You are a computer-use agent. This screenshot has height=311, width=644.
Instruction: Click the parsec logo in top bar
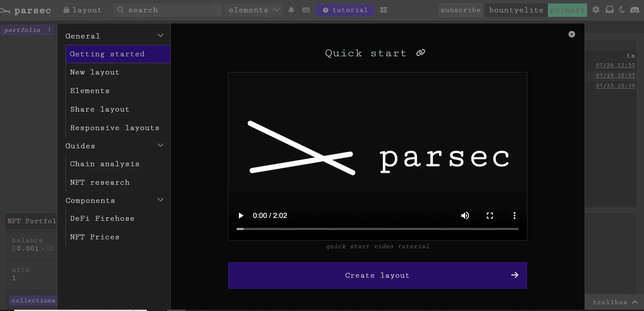(26, 10)
